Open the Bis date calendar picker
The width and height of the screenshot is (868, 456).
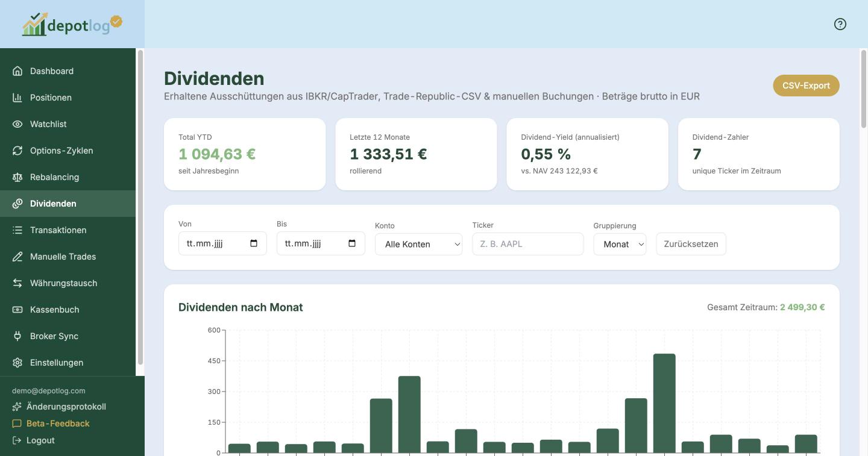[x=352, y=243]
